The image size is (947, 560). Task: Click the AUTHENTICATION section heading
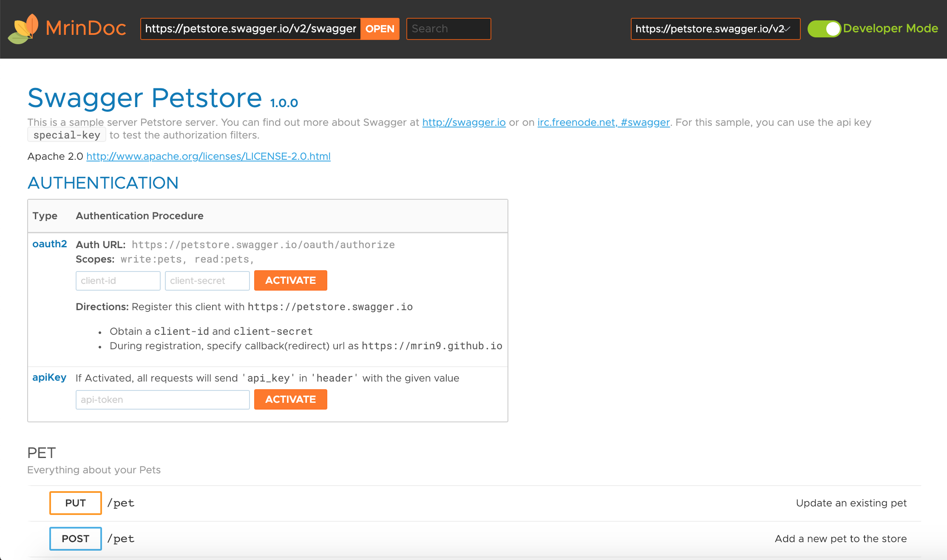click(103, 183)
